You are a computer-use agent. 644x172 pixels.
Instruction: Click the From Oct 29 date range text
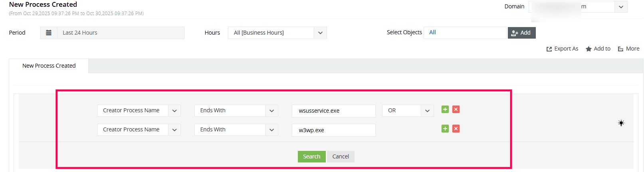click(76, 14)
